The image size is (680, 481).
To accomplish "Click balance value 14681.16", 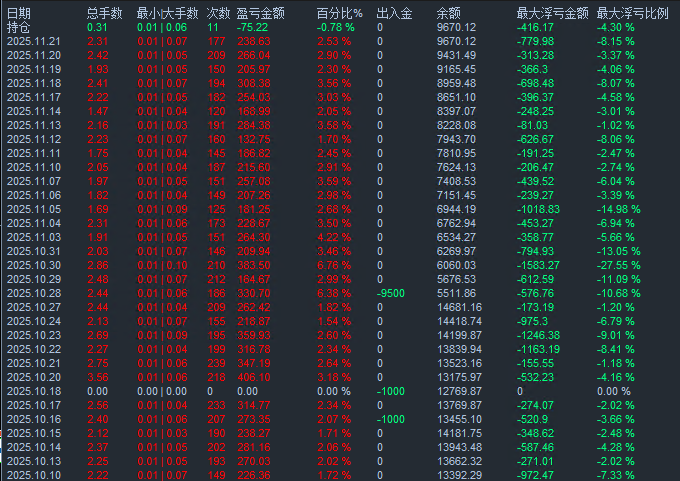I will tap(459, 307).
